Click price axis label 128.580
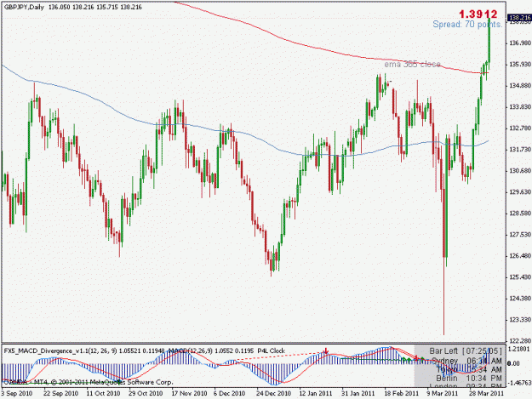The height and width of the screenshot is (399, 532). click(x=520, y=214)
